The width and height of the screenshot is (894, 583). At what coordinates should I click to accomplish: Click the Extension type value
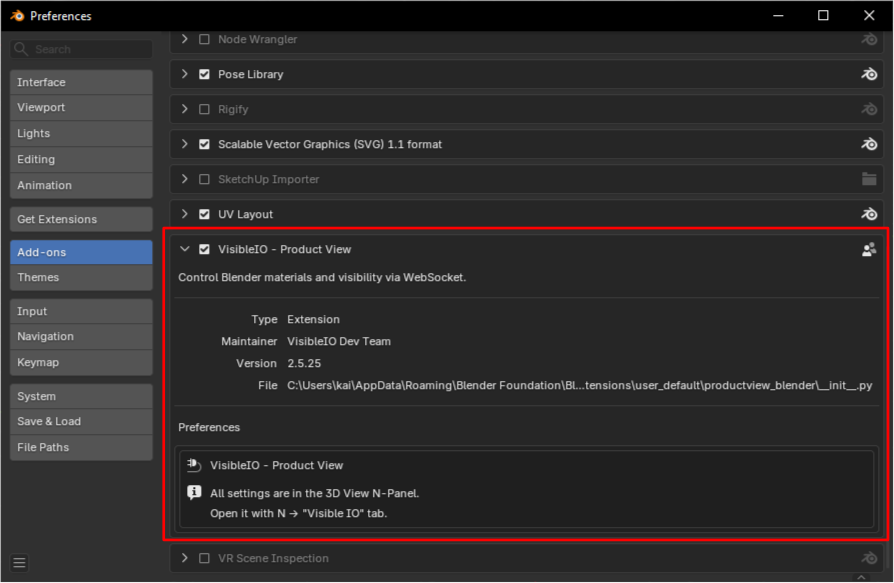point(313,320)
